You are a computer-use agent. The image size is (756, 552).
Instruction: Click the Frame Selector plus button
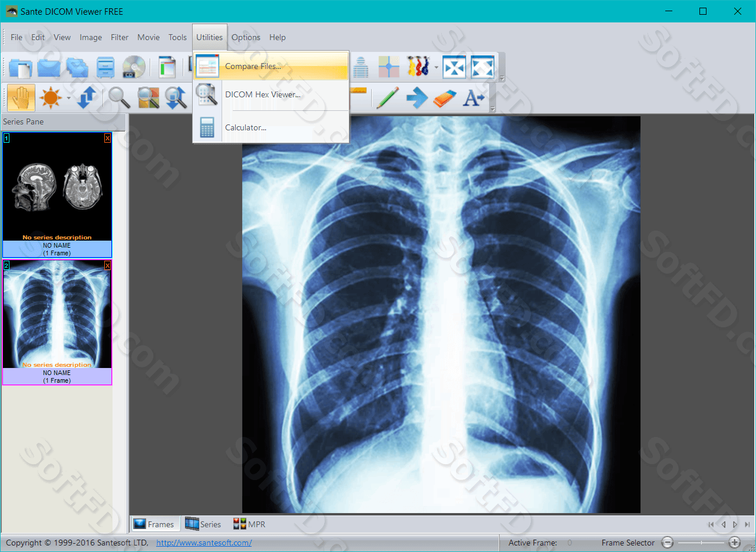tap(734, 543)
